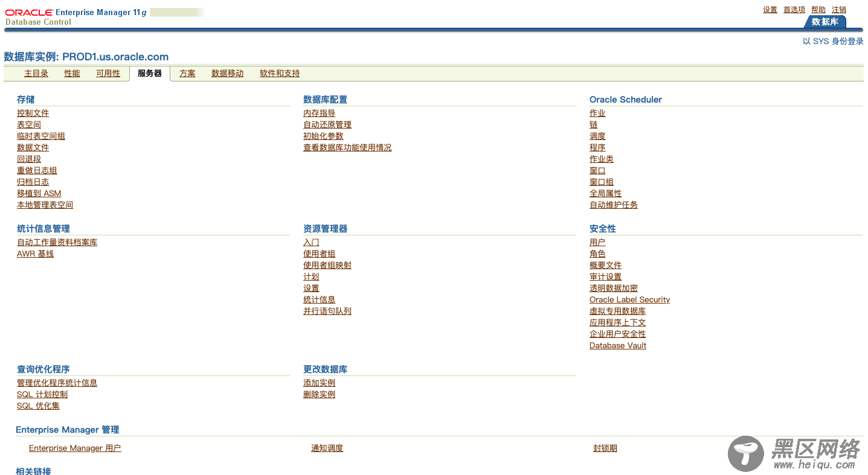Open 设置 under 资源管理器
This screenshot has height=475, width=868.
click(x=311, y=289)
